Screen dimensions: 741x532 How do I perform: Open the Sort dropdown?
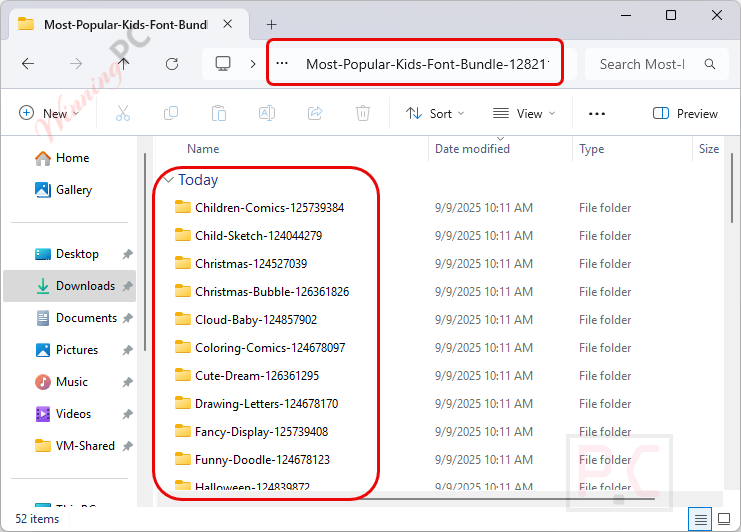pyautogui.click(x=435, y=113)
